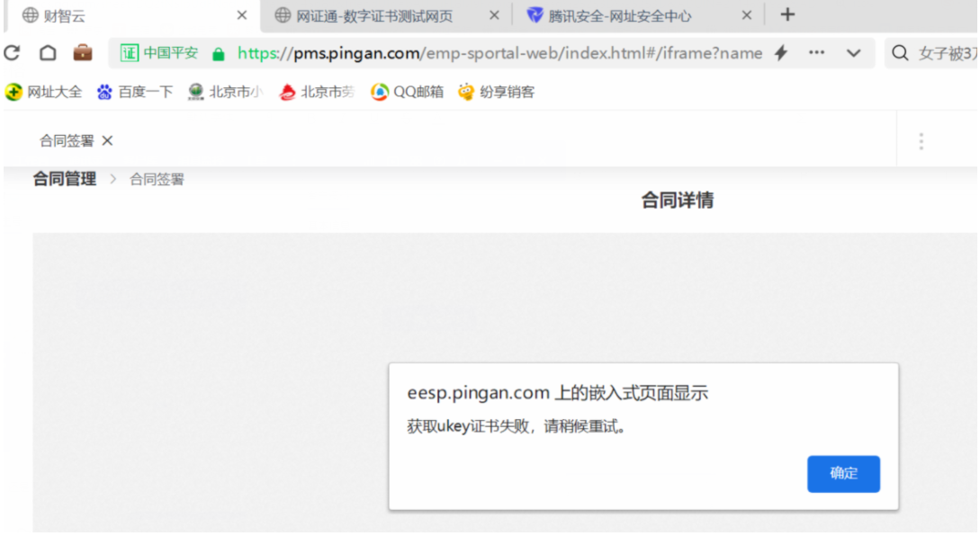Click inside the search input field
This screenshot has height=536, width=980.
[x=945, y=53]
